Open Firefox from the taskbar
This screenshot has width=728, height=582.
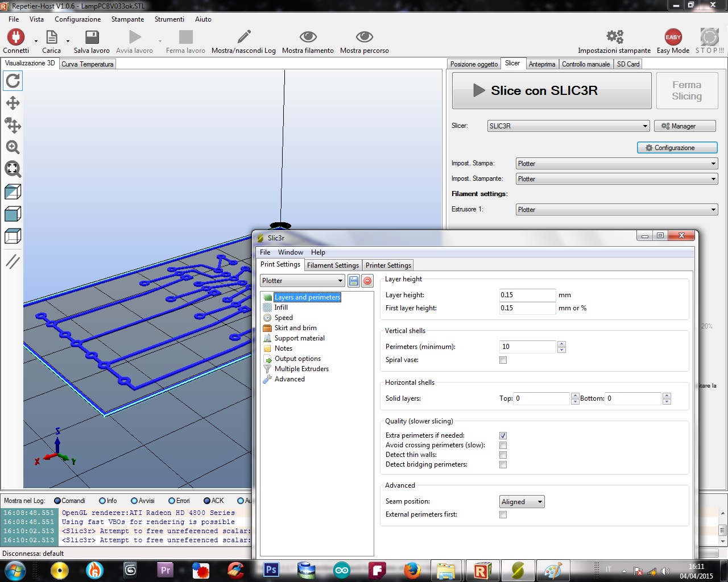(x=412, y=570)
